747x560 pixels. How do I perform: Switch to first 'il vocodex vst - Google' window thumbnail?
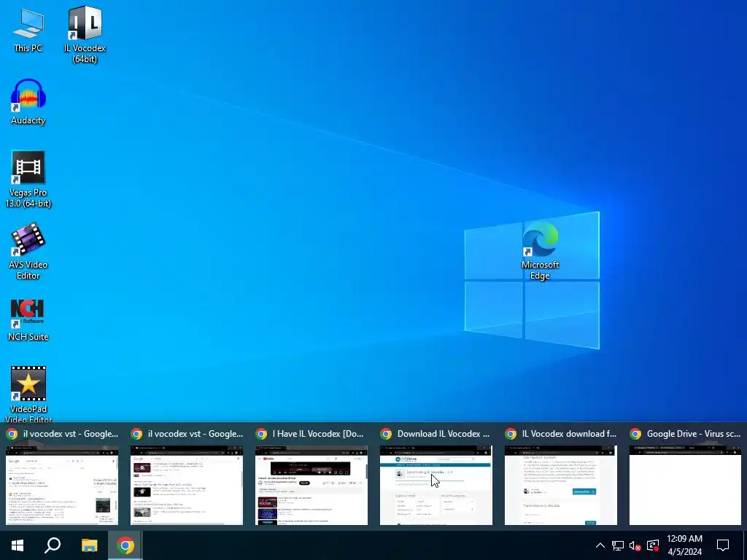click(62, 485)
